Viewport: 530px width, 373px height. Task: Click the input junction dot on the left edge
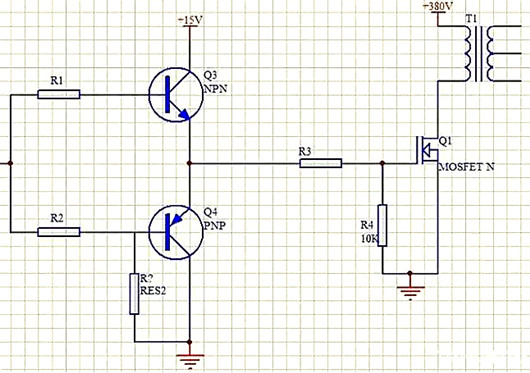[x=10, y=163]
